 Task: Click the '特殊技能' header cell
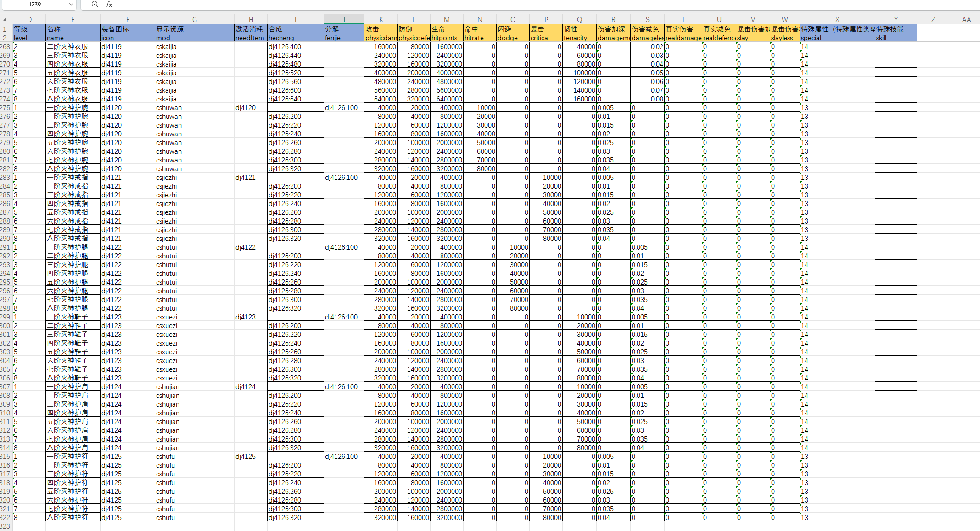click(895, 29)
